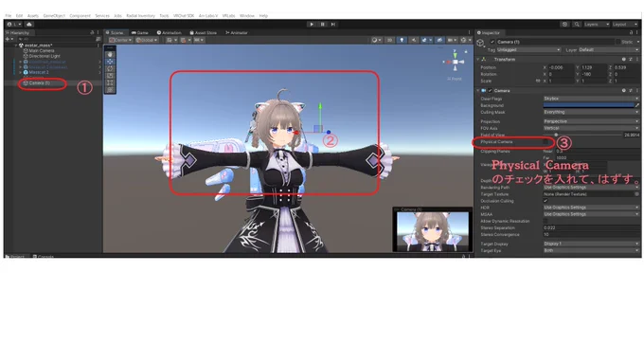This screenshot has height=363, width=644.
Task: Open the Component menu
Action: click(80, 15)
